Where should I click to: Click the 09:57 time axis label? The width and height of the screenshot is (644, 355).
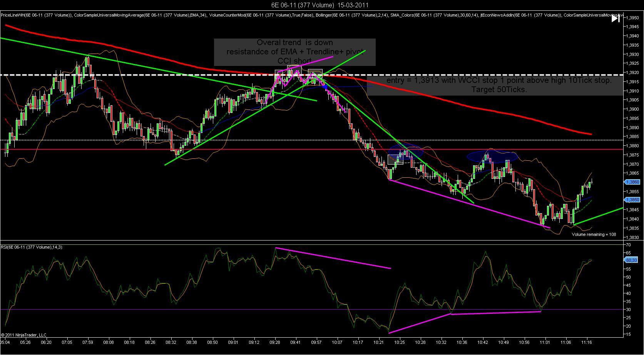tap(316, 342)
